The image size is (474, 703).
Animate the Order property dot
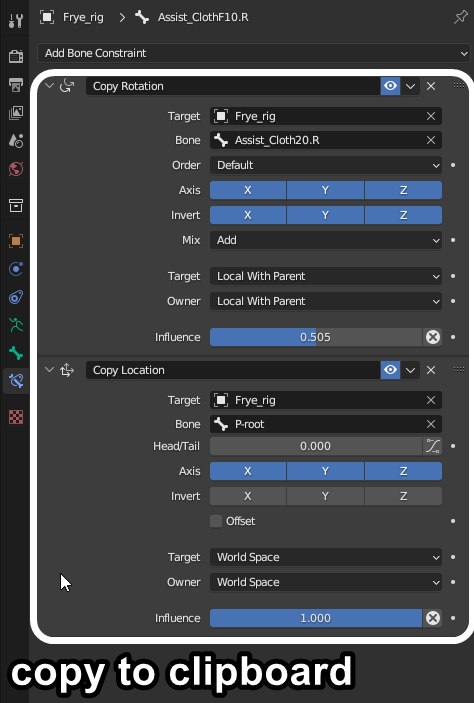click(453, 165)
